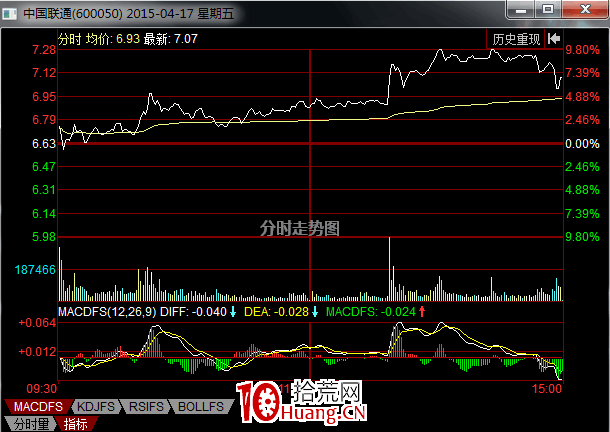The image size is (610, 432).
Task: Click the tallest yellow volume spike bar
Action: point(389,269)
